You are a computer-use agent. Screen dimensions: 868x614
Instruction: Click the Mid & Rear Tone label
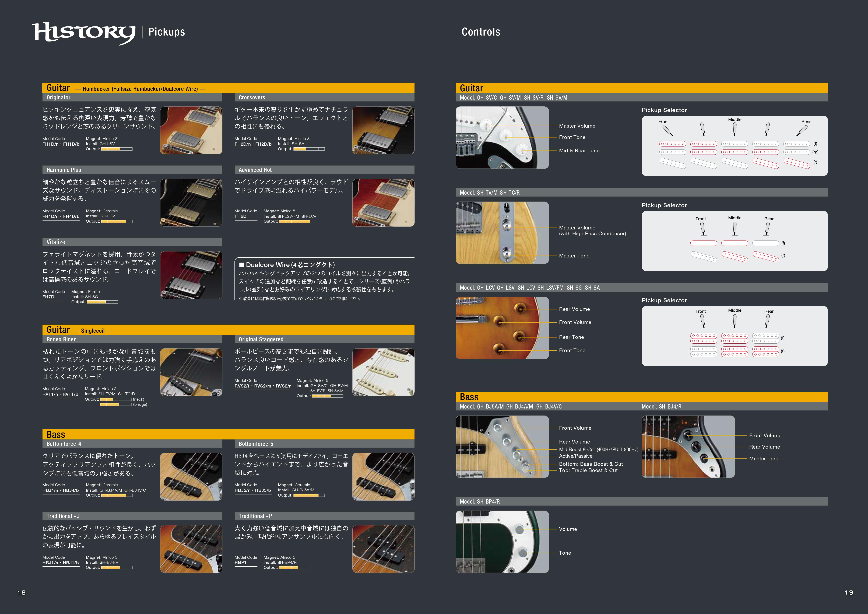click(579, 151)
